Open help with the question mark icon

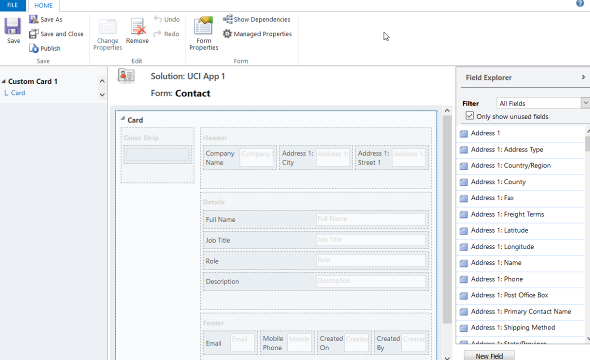[580, 3]
